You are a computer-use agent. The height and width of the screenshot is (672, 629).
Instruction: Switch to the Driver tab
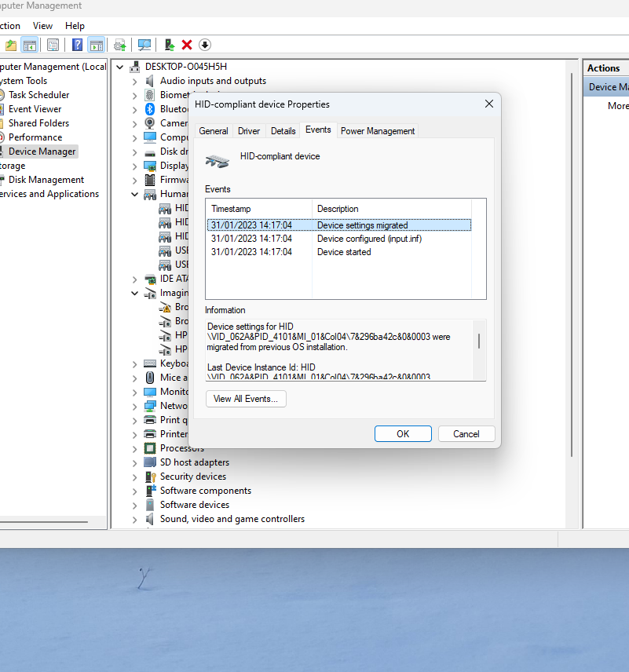(x=249, y=131)
